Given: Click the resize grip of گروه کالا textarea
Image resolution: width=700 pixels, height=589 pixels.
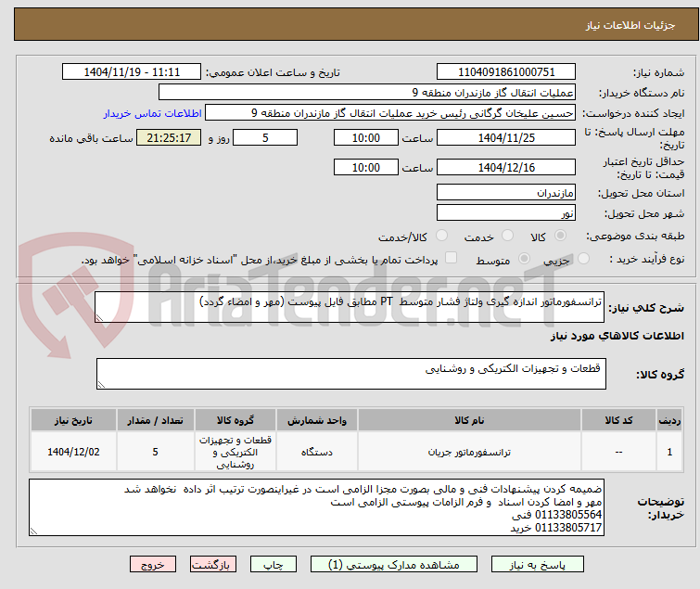Looking at the screenshot, I should (x=101, y=385).
